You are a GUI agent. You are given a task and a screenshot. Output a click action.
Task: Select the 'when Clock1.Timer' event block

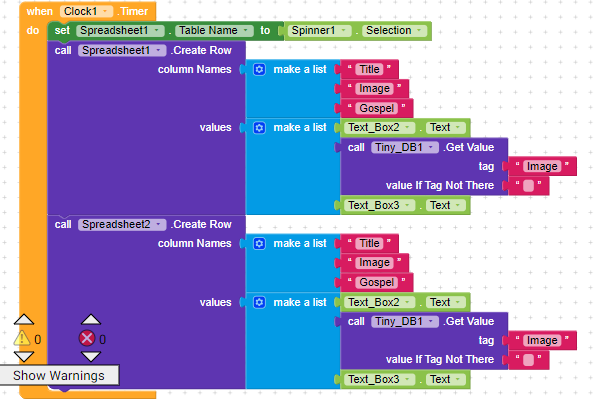click(40, 12)
